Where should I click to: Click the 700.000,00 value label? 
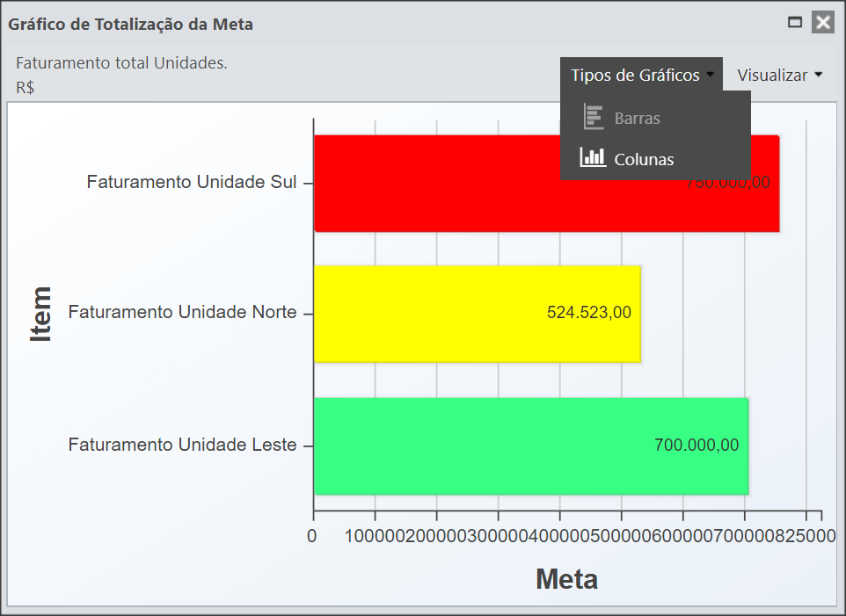(x=696, y=446)
